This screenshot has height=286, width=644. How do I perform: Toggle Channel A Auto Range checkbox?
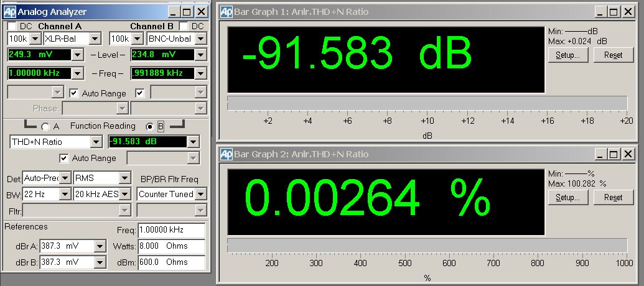click(74, 93)
